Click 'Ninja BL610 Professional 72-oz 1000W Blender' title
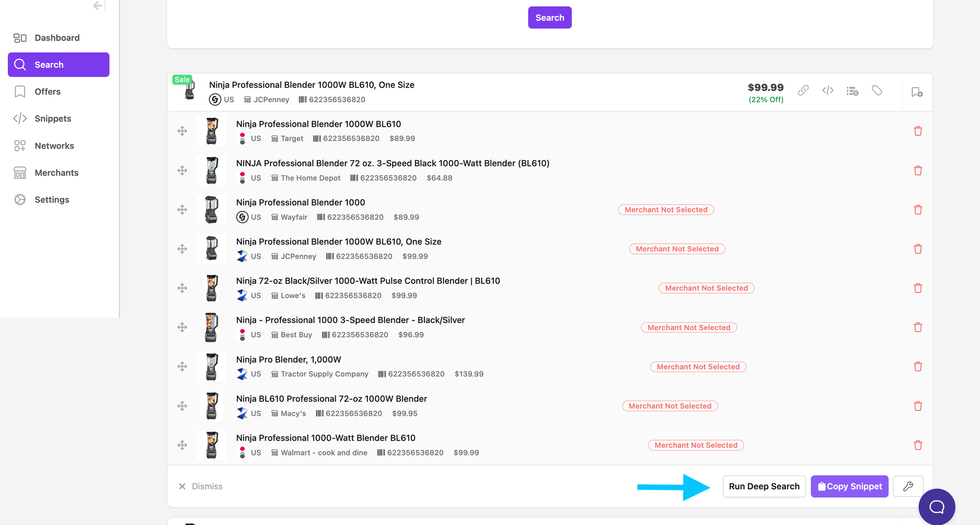The width and height of the screenshot is (980, 525). (x=332, y=399)
